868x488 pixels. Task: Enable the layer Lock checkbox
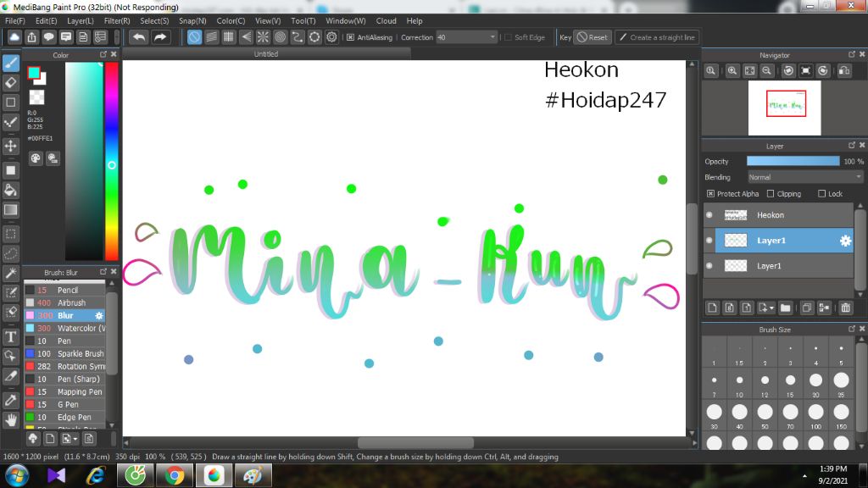click(821, 194)
